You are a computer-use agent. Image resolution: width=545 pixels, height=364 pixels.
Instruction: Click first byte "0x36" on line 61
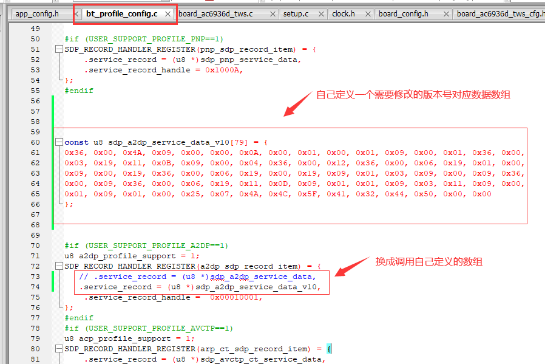tap(74, 153)
